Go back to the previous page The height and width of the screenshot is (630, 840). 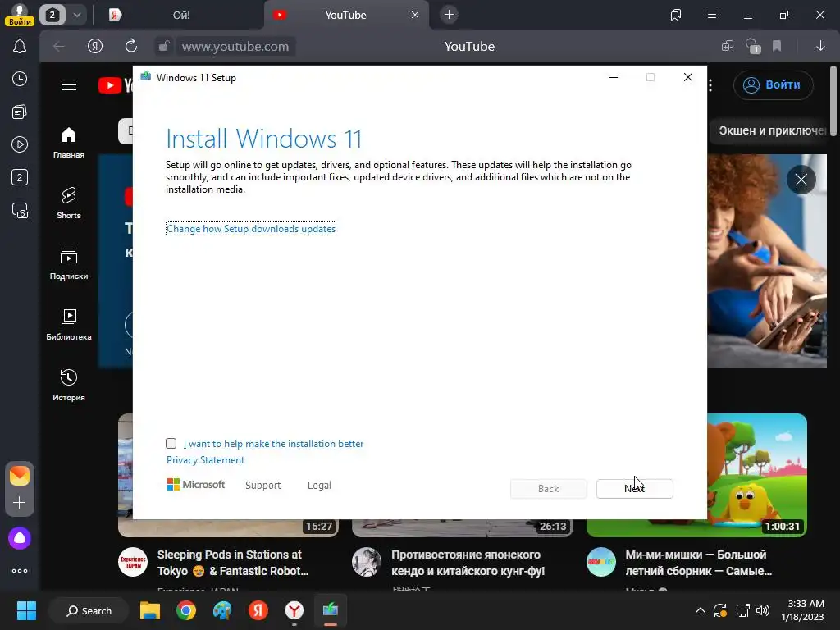[59, 47]
